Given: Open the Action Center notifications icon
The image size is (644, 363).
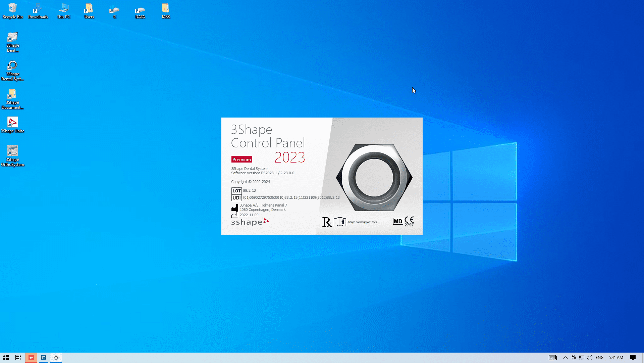Looking at the screenshot, I should click(x=633, y=358).
